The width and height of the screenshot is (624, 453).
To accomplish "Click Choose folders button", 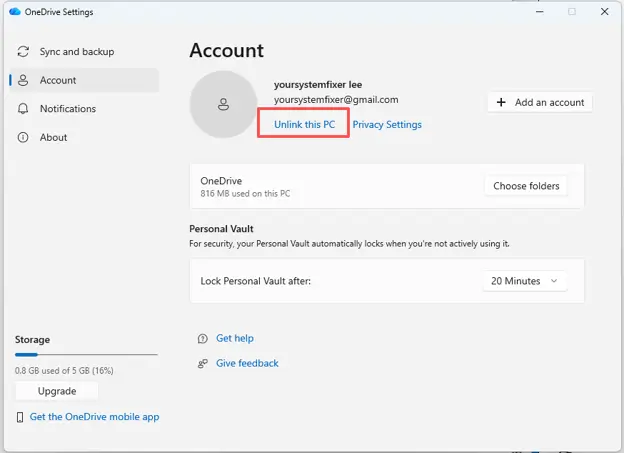I will (x=526, y=186).
